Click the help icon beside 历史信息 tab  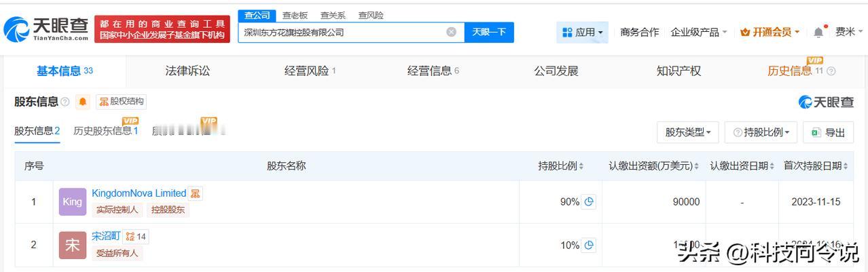click(x=831, y=71)
